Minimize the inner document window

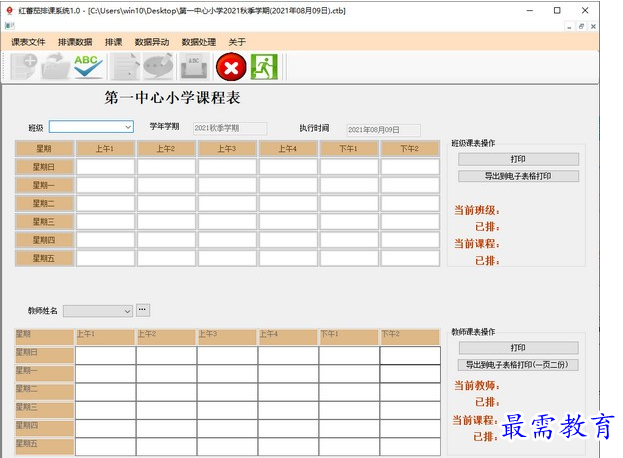[x=570, y=27]
